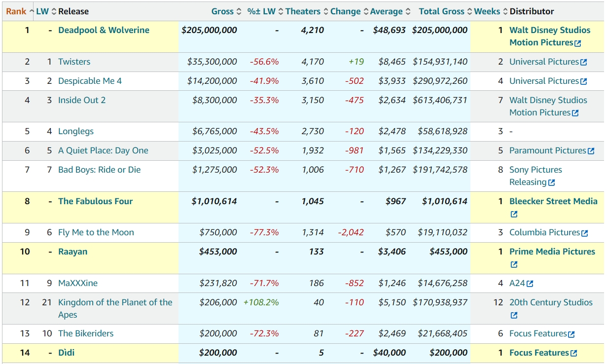Select the $48,693 average for Deadpool & Wolverine

pos(390,30)
